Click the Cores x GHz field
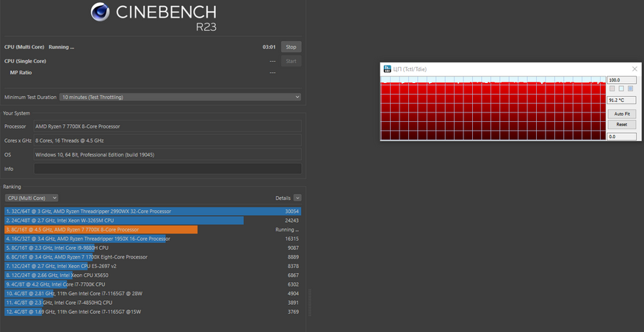The image size is (644, 332). point(167,140)
